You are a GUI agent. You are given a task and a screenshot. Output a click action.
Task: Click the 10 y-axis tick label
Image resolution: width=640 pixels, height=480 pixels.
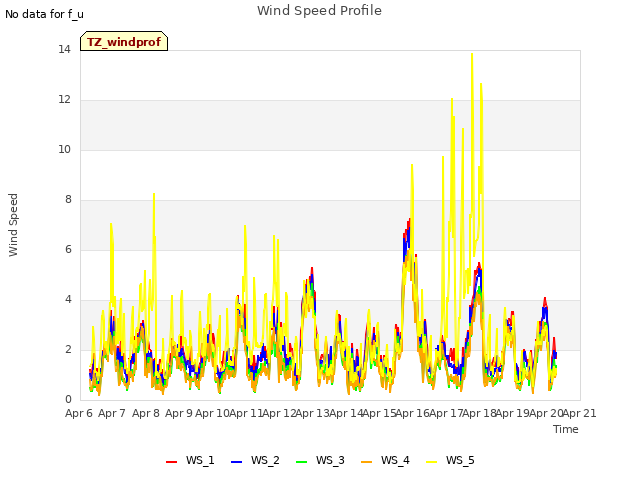point(64,150)
